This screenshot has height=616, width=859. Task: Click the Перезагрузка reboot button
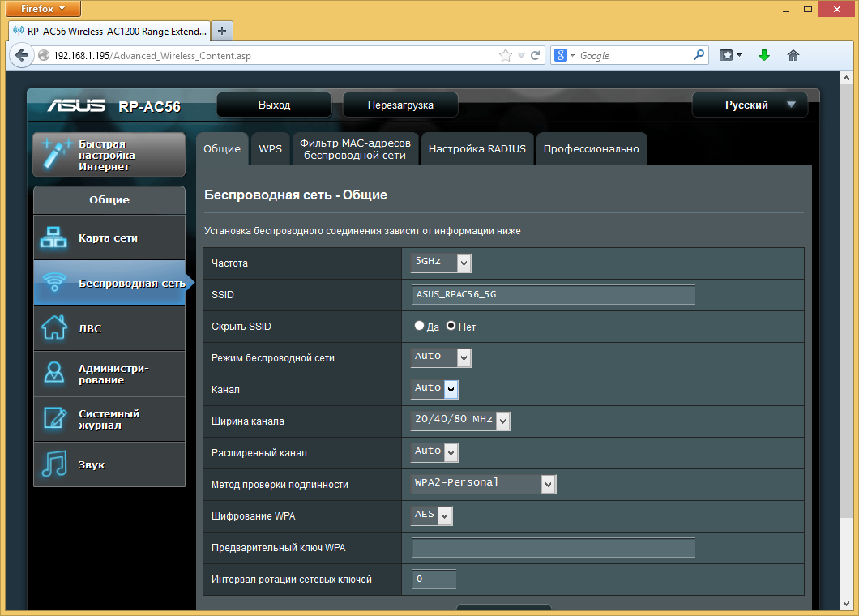point(400,105)
